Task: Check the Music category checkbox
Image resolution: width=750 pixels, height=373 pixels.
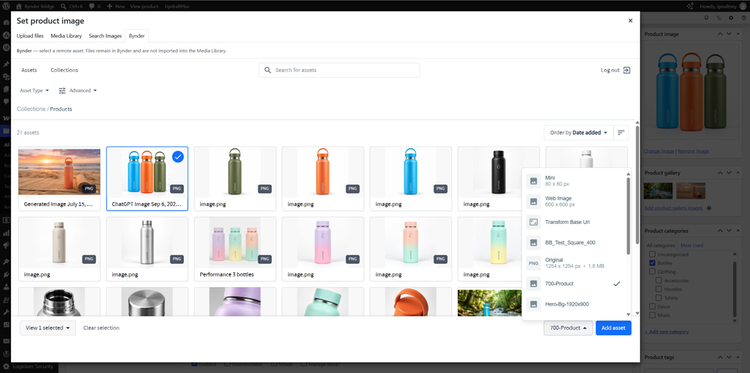Action: click(652, 315)
